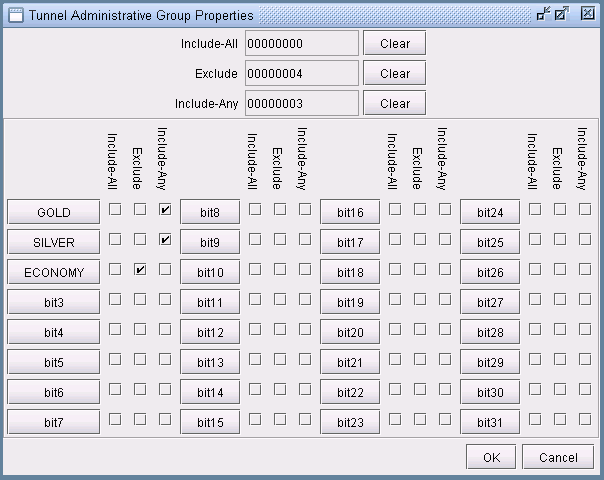Uncheck GOLD Include-Any checkbox
Viewport: 604px width, 480px height.
(x=165, y=209)
